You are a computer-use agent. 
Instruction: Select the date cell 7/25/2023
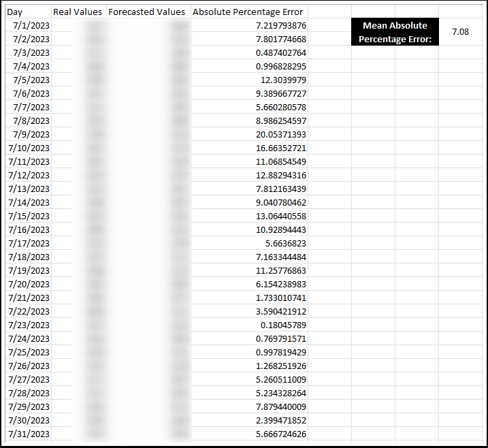29,353
